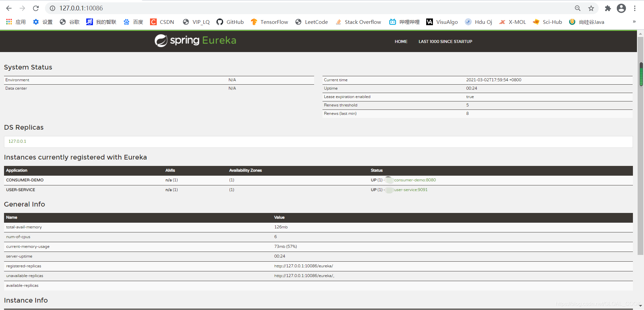Click the address bar URL 127.0.0.1:10086
Viewport: 644px width, 310px height.
(x=81, y=8)
